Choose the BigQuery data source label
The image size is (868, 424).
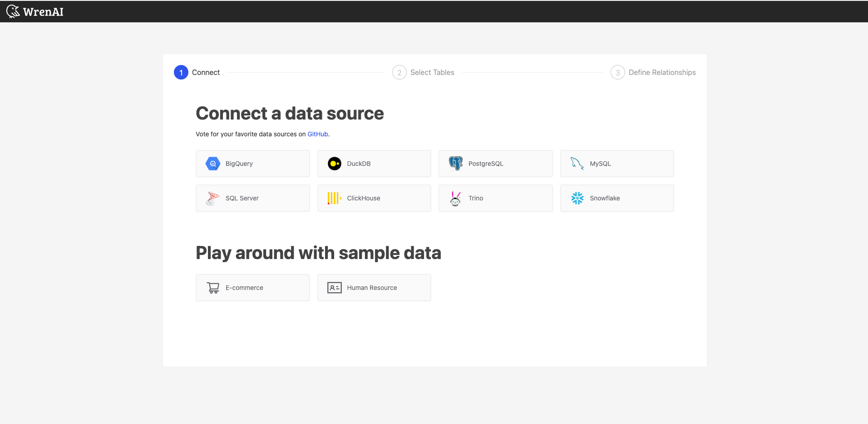point(239,164)
